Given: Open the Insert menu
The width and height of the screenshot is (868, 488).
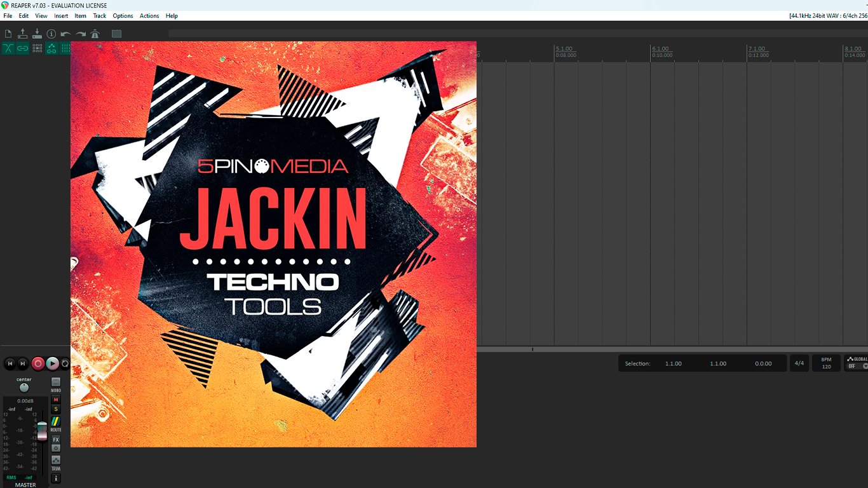Looking at the screenshot, I should tap(61, 16).
